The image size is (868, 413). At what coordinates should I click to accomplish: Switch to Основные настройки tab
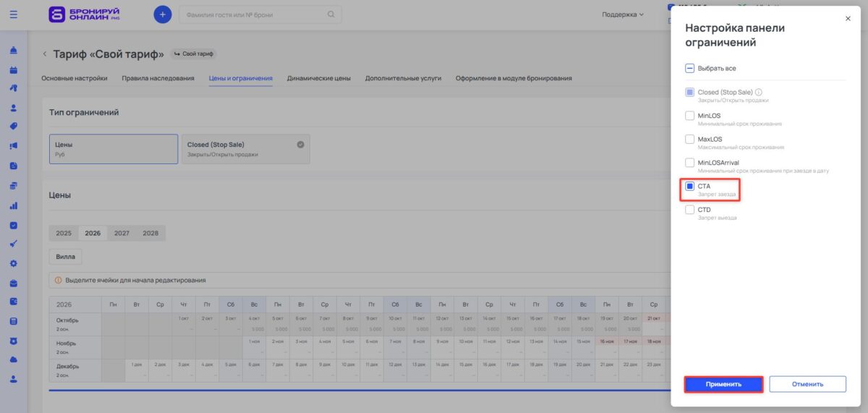(x=75, y=78)
